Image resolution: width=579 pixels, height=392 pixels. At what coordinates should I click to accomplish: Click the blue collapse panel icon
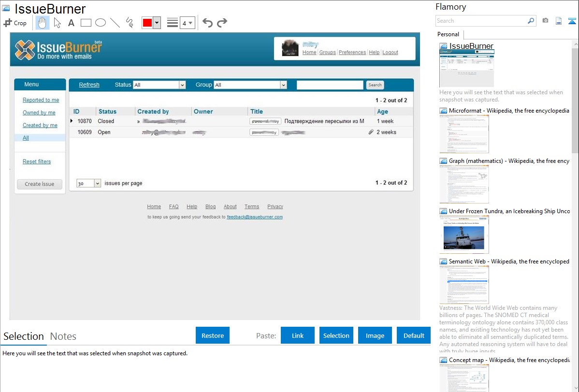[572, 21]
